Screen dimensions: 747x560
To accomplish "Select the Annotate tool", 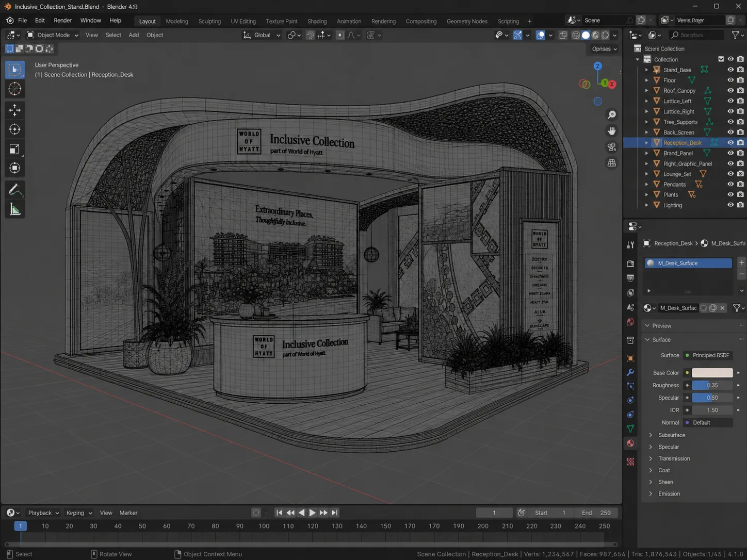I will point(15,190).
